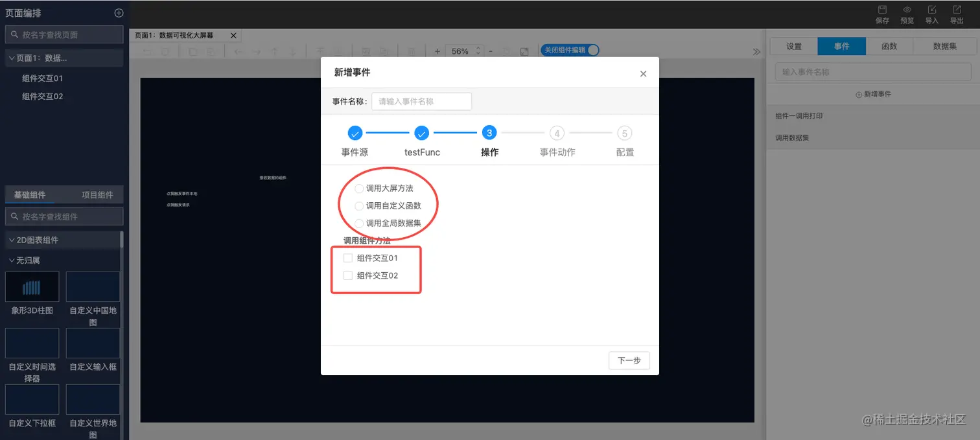Select the 项目组件 tab

click(97, 194)
